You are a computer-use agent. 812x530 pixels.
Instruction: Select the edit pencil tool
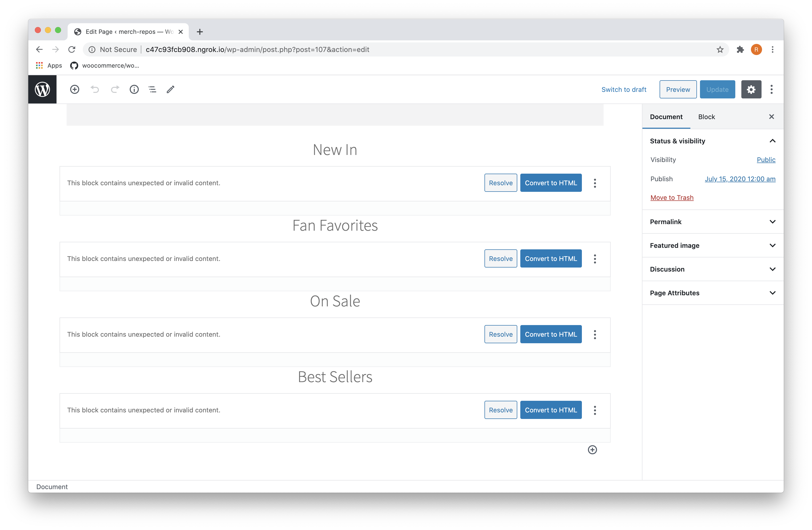(170, 89)
